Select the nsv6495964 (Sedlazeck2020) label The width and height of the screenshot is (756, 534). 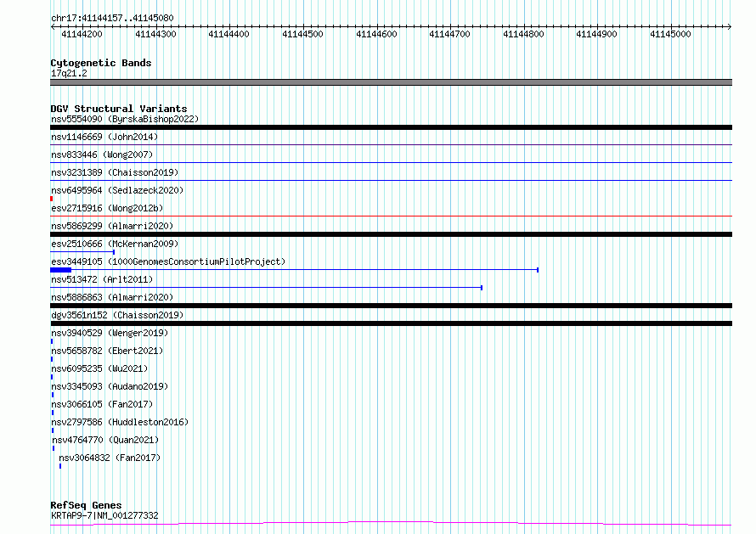coord(117,190)
